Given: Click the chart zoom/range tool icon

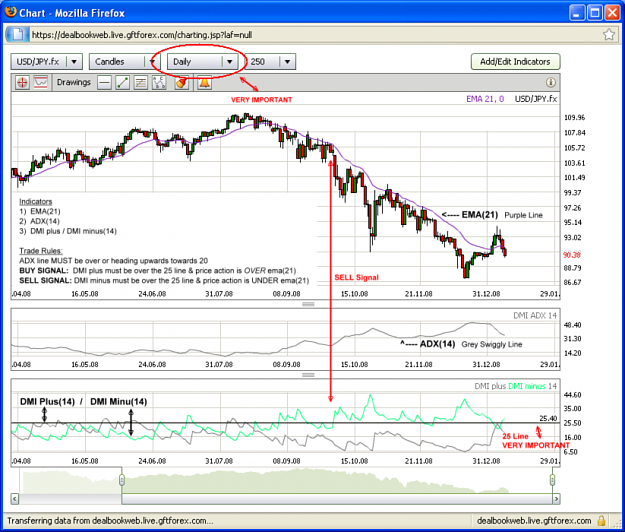Looking at the screenshot, I should coord(41,82).
